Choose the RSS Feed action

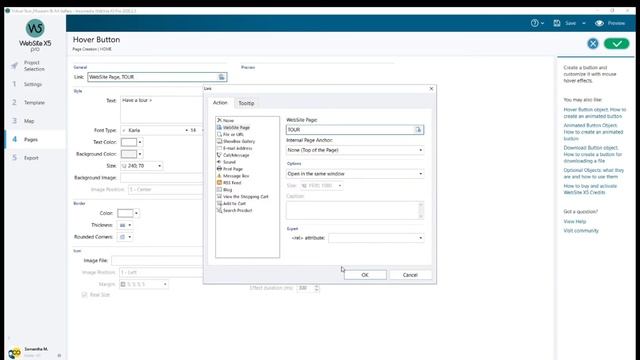[229, 183]
